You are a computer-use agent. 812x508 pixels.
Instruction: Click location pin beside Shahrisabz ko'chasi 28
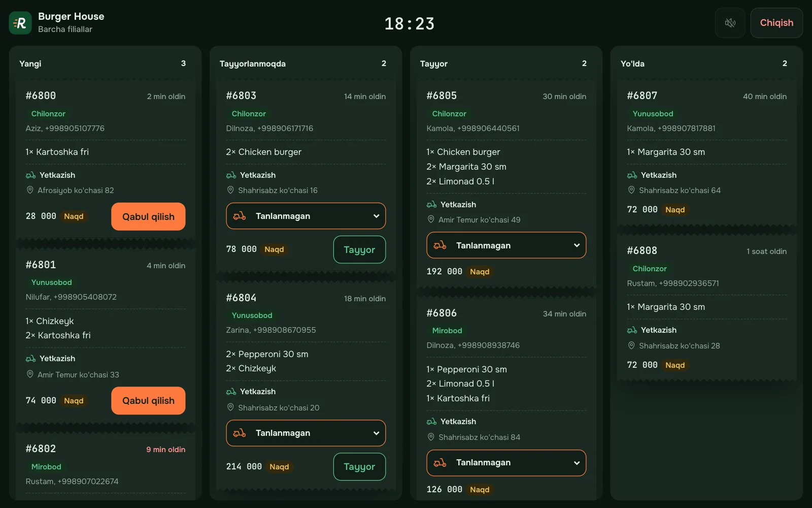click(x=631, y=345)
